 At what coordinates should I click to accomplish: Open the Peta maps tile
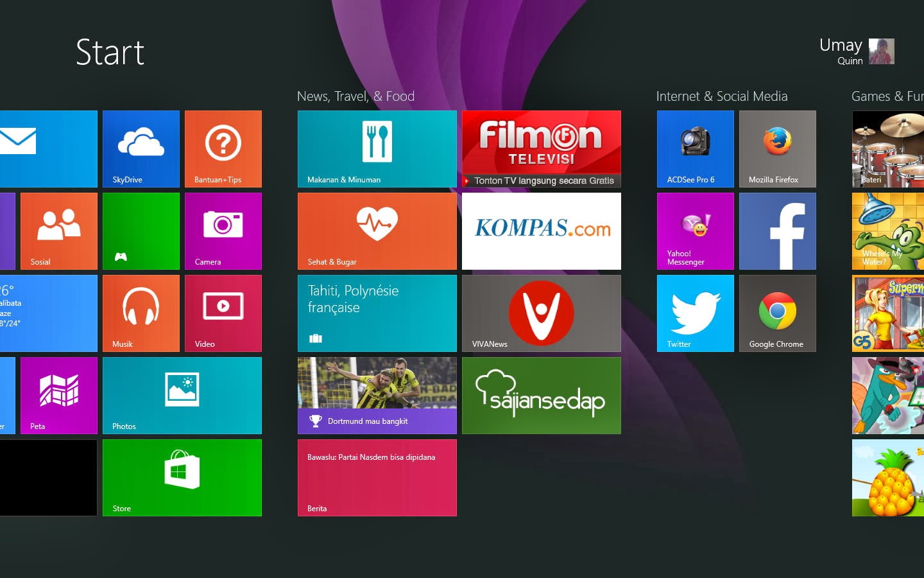pyautogui.click(x=59, y=396)
